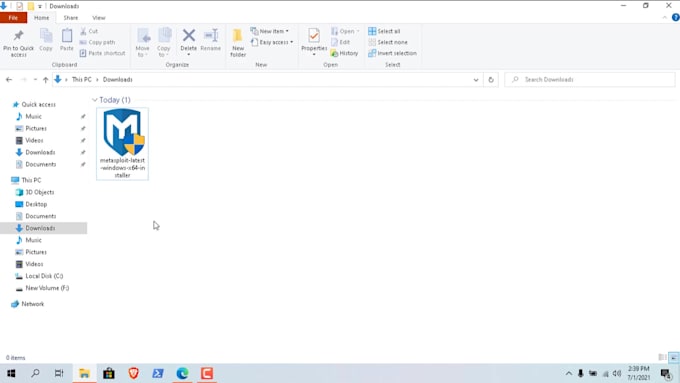Open the Copy to ribbon button
Image resolution: width=680 pixels, height=383 pixels.
pyautogui.click(x=164, y=43)
